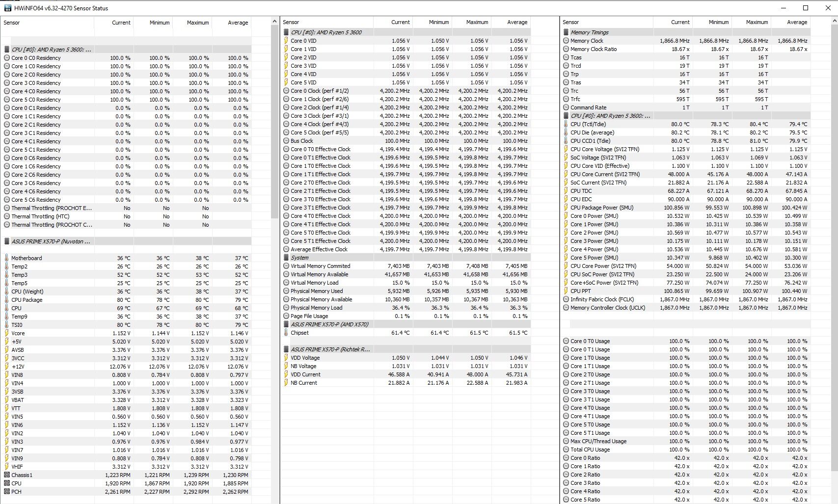Click the Sensor column header above Core 0 VID

[x=291, y=22]
